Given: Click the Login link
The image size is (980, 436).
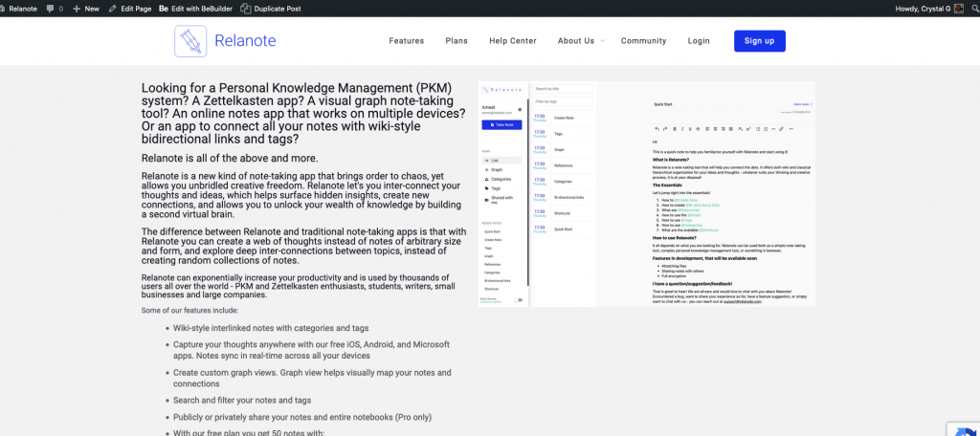Looking at the screenshot, I should (x=699, y=40).
